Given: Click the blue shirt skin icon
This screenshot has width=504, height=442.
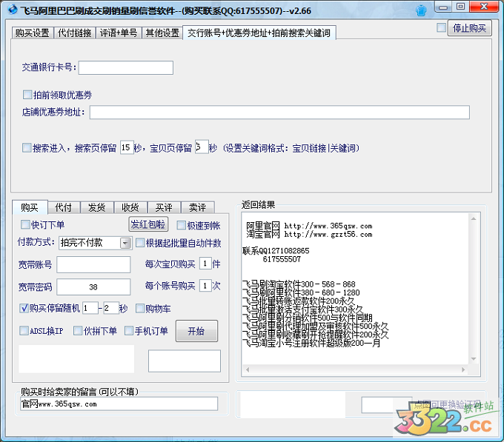Looking at the screenshot, I should (x=421, y=10).
